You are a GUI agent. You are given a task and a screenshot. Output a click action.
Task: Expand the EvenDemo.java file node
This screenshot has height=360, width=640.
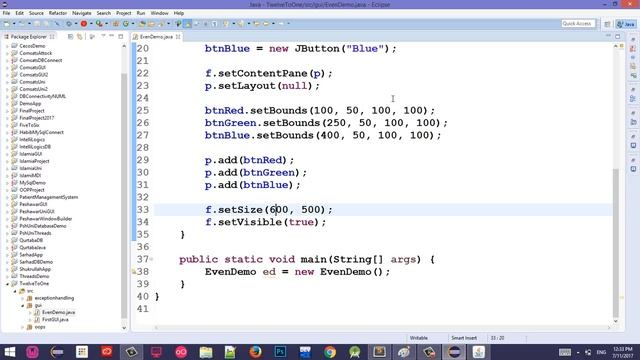(31, 313)
